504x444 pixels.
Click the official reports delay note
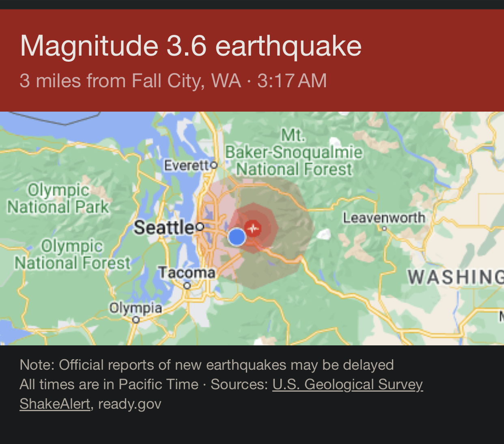click(207, 365)
